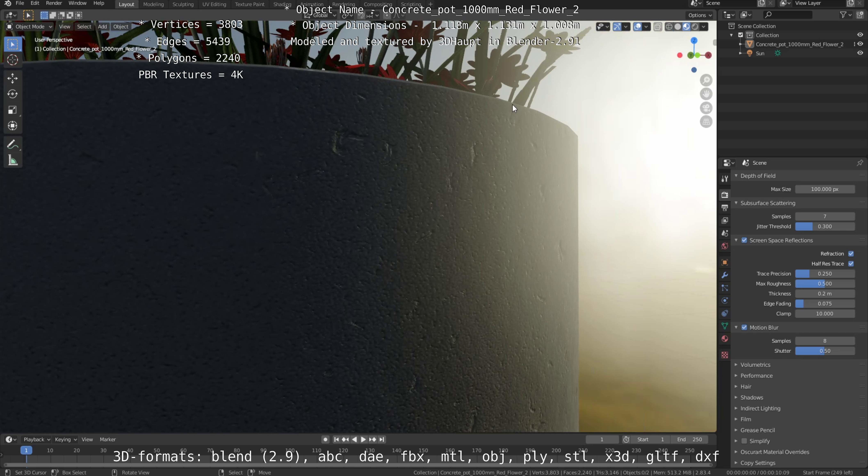Screen dimensions: 868x476
Task: Adjust the Max Roughness slider
Action: click(x=825, y=284)
